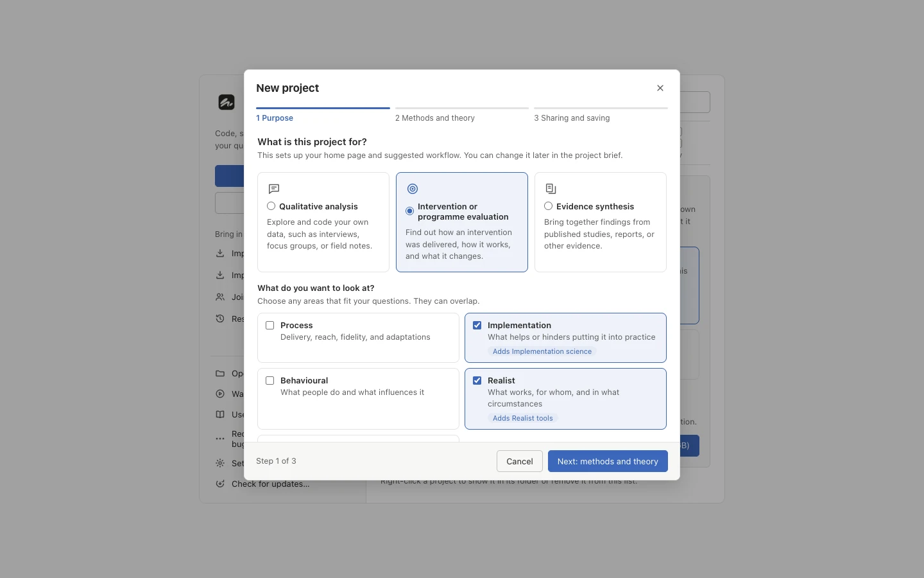Image resolution: width=924 pixels, height=578 pixels.
Task: Click the settings gear icon in sidebar
Action: pos(220,463)
